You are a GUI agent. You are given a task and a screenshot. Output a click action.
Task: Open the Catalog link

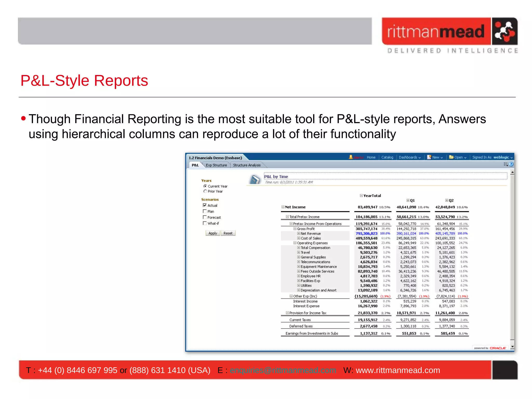point(387,157)
